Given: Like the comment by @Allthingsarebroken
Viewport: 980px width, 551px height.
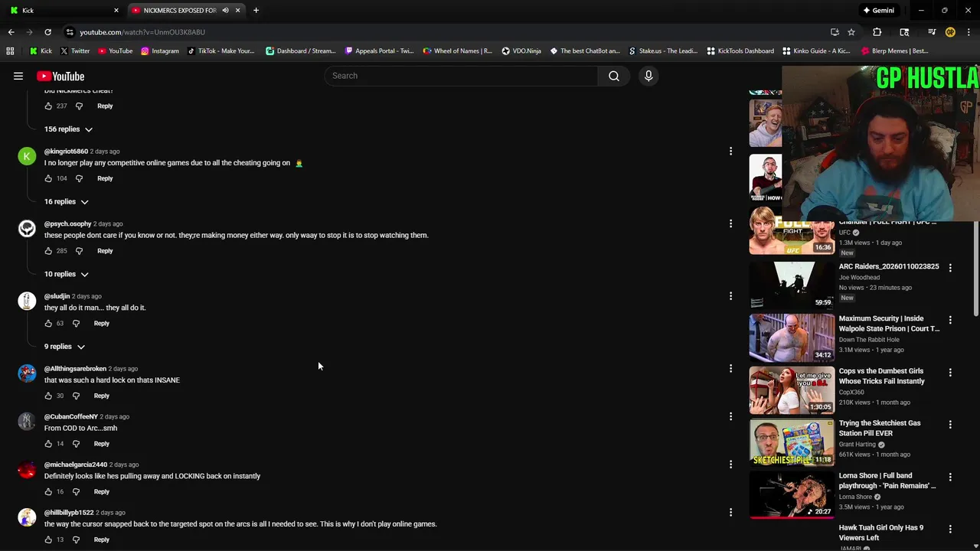Looking at the screenshot, I should coord(48,396).
